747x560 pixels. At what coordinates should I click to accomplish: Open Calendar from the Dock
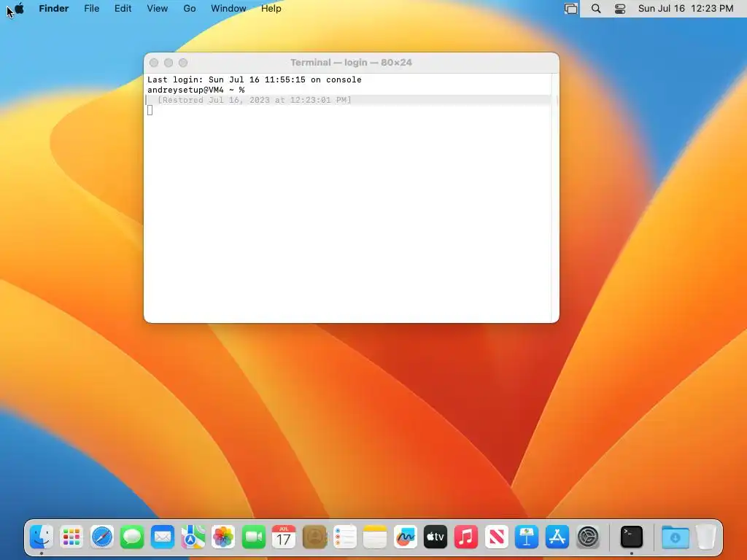click(284, 537)
